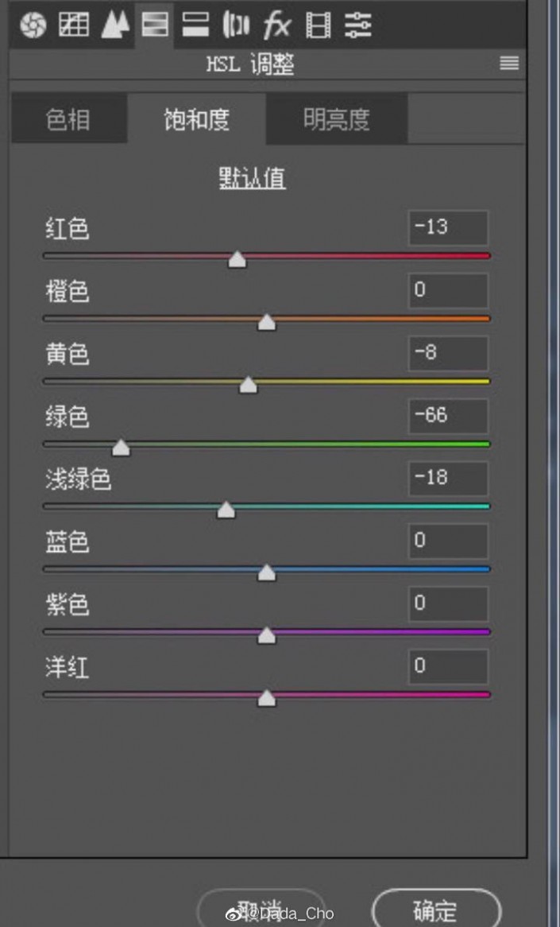This screenshot has height=927, width=560.
Task: Open the Basic adjustments panel icon
Action: point(30,25)
